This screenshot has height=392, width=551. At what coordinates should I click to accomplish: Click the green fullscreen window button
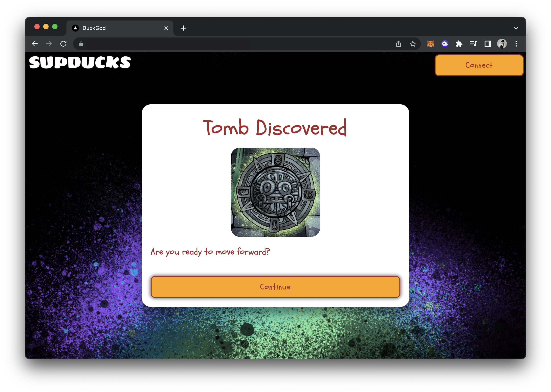pos(55,27)
